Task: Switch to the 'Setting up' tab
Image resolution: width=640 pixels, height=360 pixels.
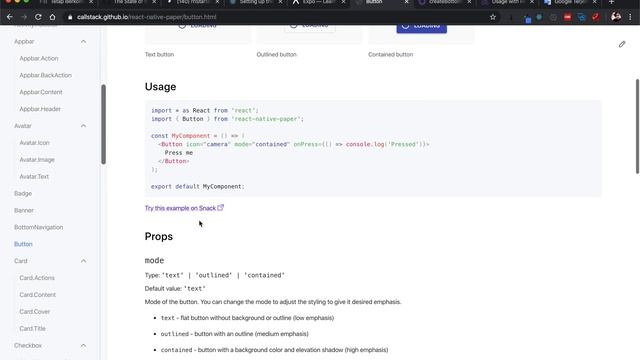Action: (x=254, y=2)
